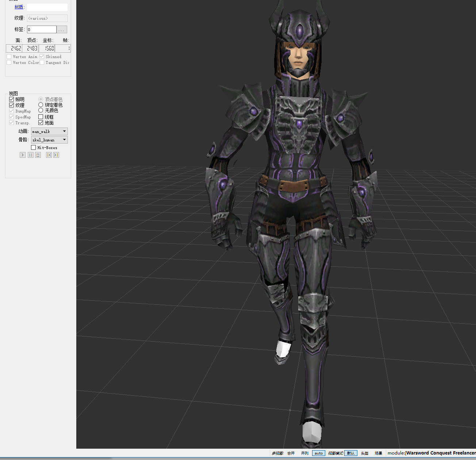The width and height of the screenshot is (476, 460).
Task: Choose 头盔 helmet view mode
Action: 365,453
